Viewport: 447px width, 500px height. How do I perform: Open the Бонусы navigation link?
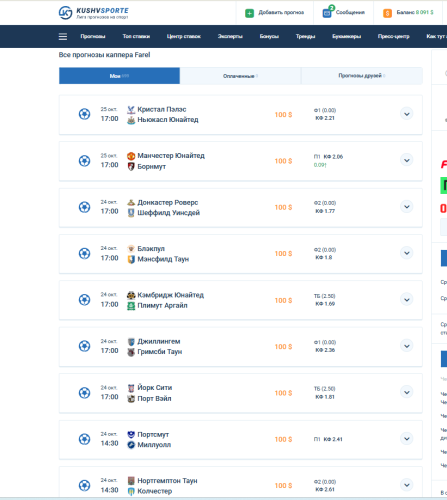pos(269,36)
